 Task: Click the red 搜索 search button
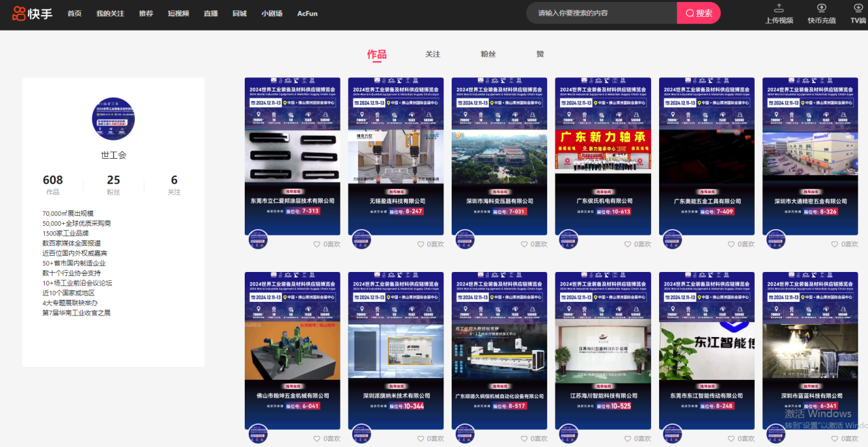coord(698,13)
